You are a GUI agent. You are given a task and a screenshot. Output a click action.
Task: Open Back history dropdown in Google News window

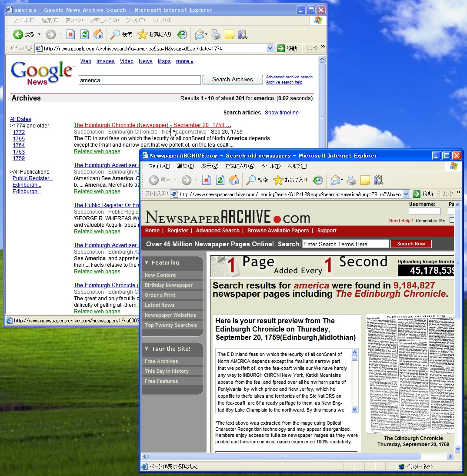39,34
